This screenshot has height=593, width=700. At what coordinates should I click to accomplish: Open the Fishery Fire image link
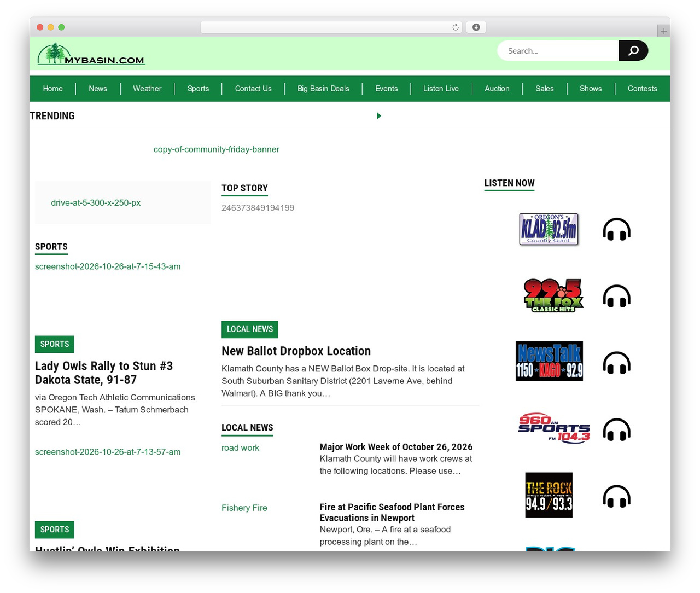[244, 508]
